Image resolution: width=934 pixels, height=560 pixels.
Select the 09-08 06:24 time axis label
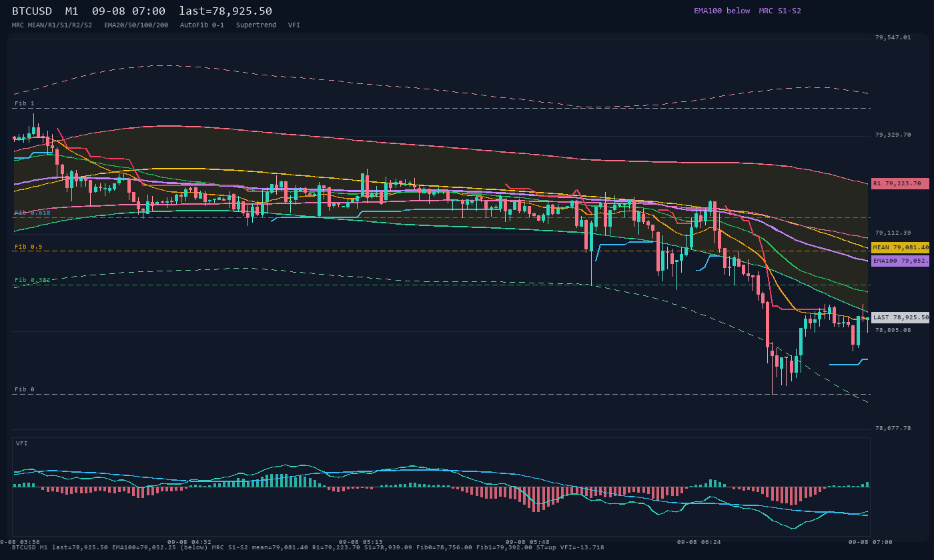(x=699, y=542)
